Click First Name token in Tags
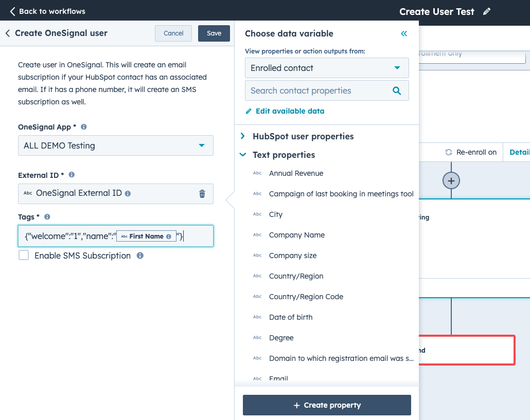Screen dimensions: 530x420 (x=146, y=236)
